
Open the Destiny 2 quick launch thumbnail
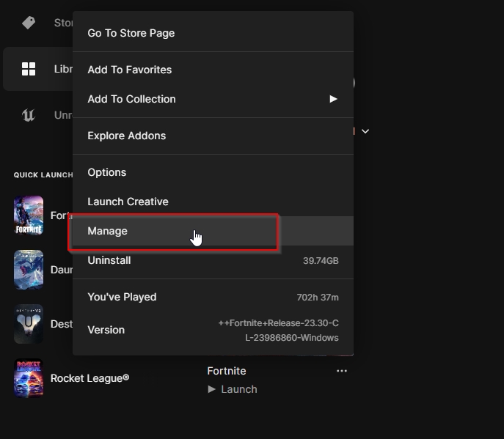[x=29, y=324]
